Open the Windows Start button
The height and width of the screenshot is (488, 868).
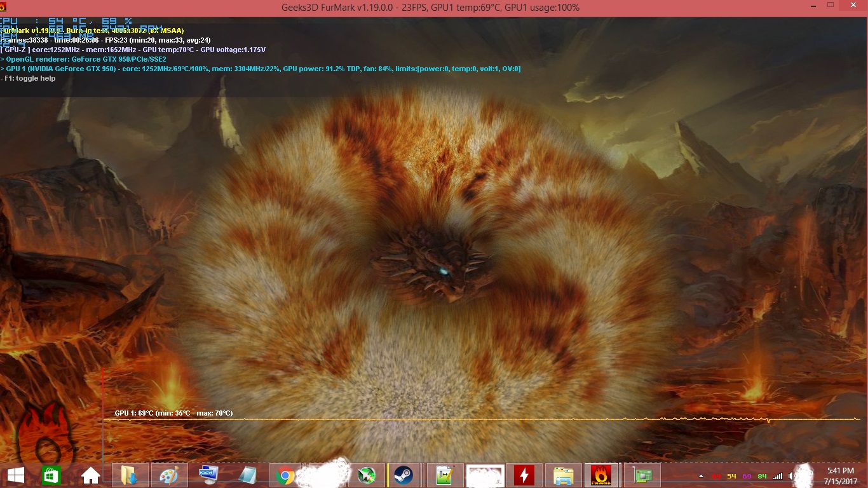point(15,475)
